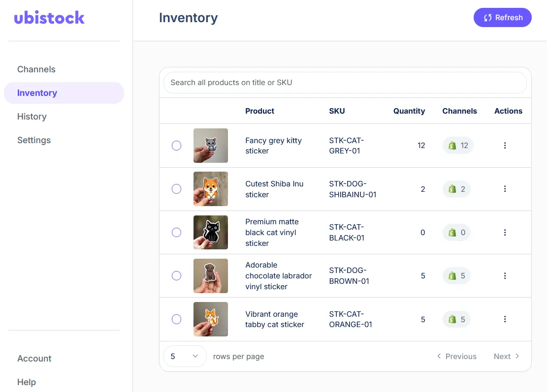Image resolution: width=547 pixels, height=392 pixels.
Task: Click the Next page chevron
Action: pos(517,356)
